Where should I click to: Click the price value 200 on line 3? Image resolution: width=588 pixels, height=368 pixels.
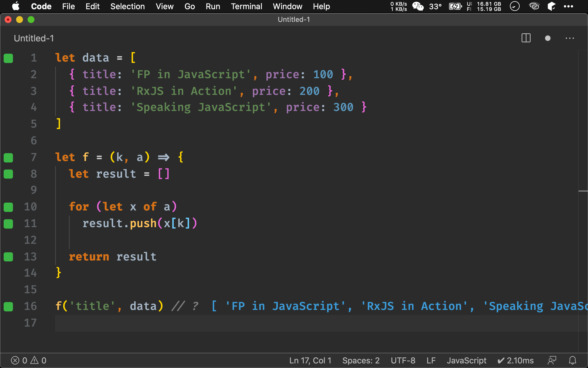coord(310,91)
